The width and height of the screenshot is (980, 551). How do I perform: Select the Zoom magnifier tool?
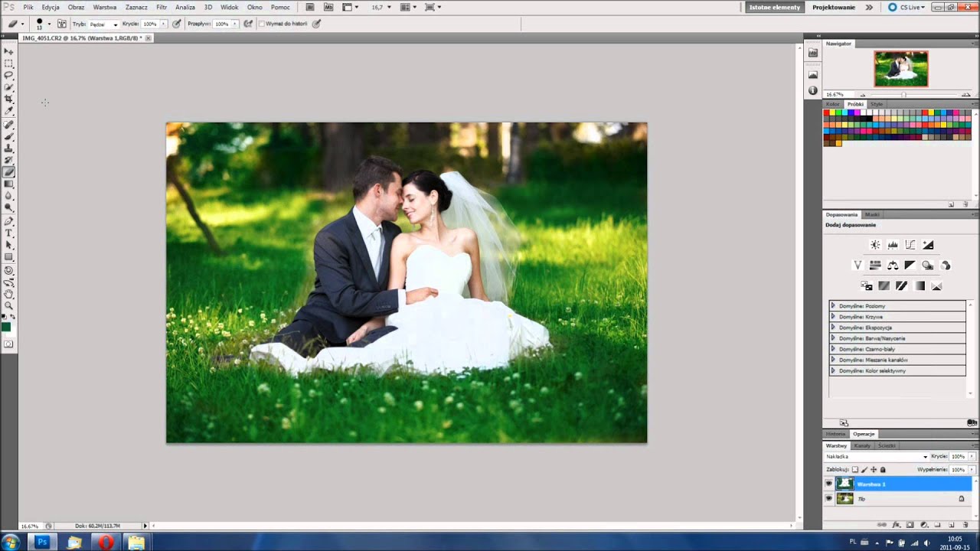8,305
